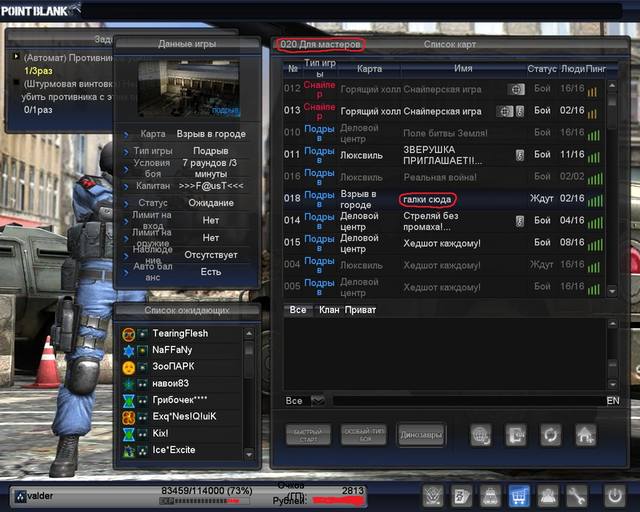Select the Приват chat tab

coord(360,310)
